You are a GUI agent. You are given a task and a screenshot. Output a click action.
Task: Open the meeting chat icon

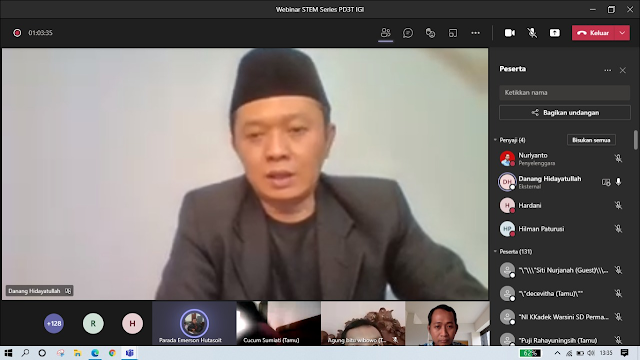(x=408, y=33)
